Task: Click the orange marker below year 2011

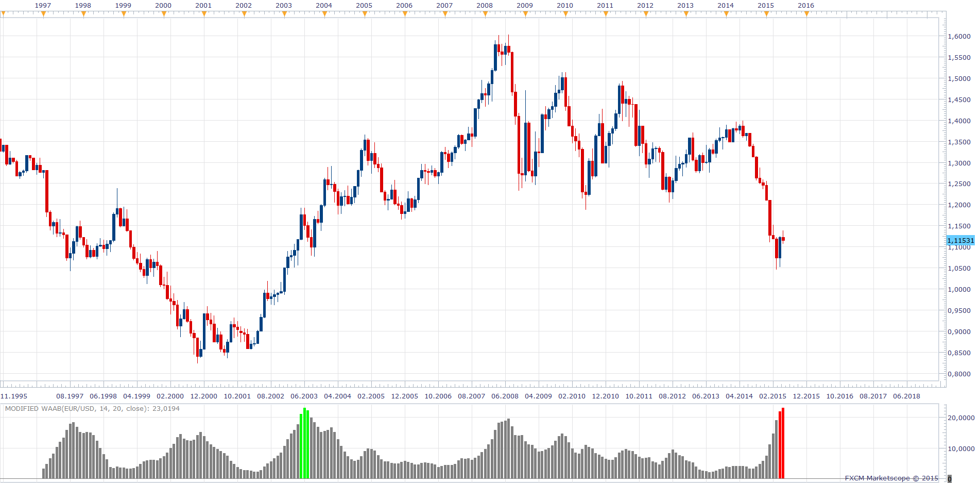Action: point(606,14)
